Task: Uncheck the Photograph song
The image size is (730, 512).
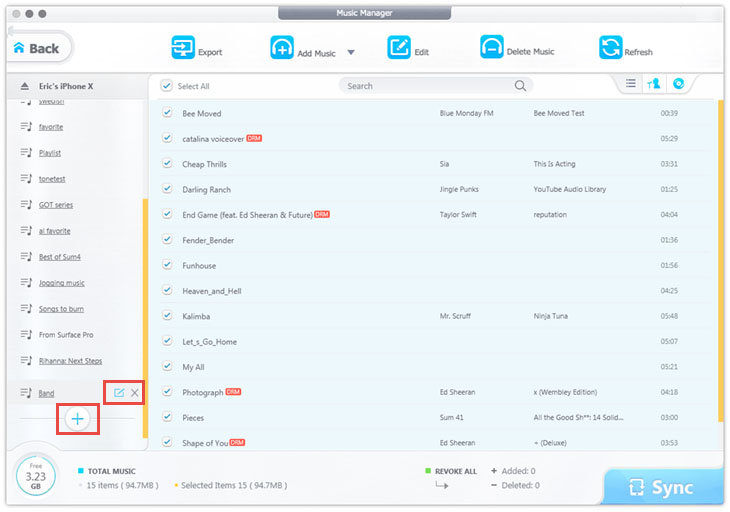Action: 167,392
